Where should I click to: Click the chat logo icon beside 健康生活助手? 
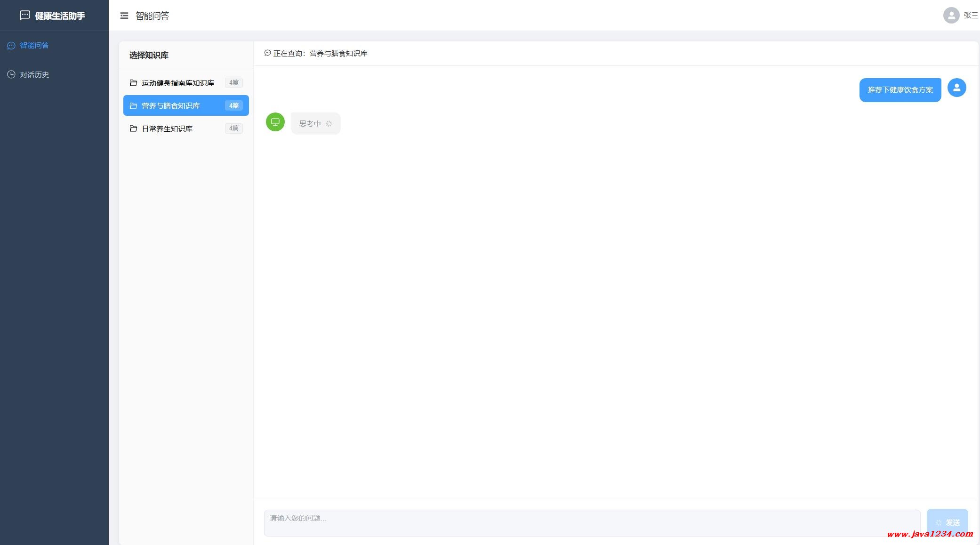click(25, 16)
